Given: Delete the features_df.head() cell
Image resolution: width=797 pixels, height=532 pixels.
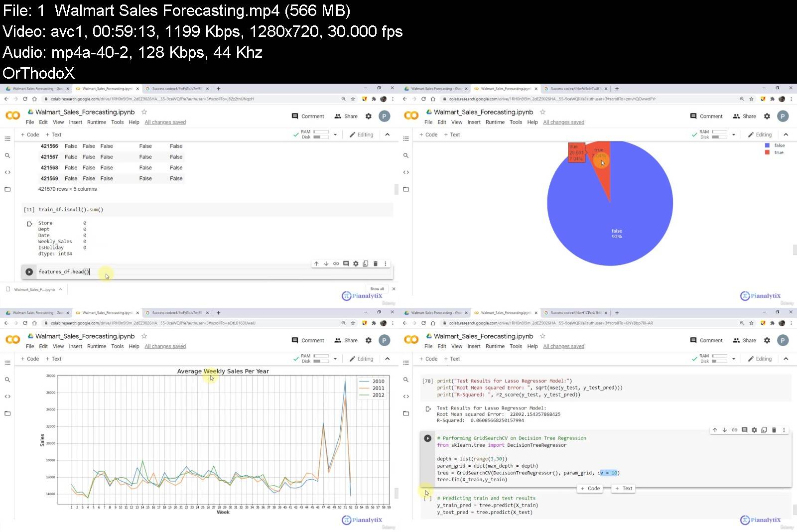Looking at the screenshot, I should click(376, 264).
